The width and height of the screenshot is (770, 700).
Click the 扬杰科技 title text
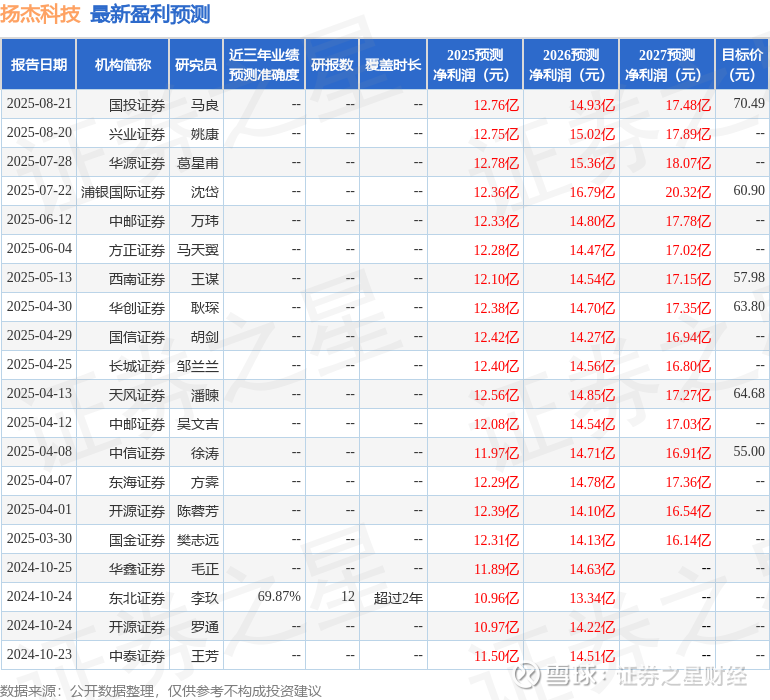pyautogui.click(x=40, y=14)
